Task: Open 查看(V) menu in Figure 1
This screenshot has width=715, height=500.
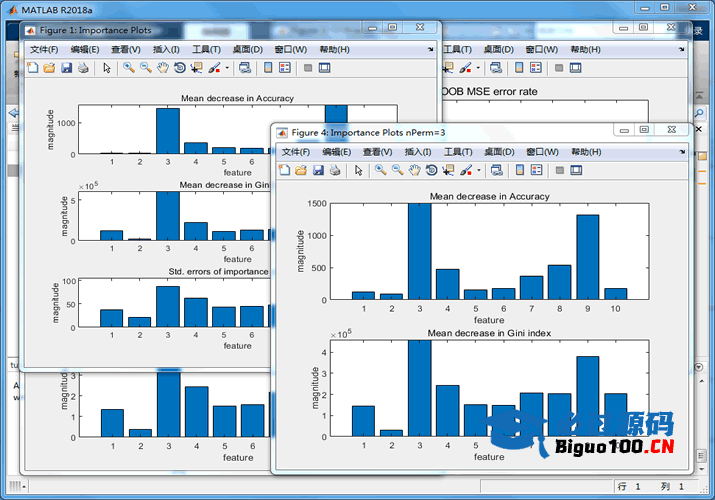Action: [125, 49]
